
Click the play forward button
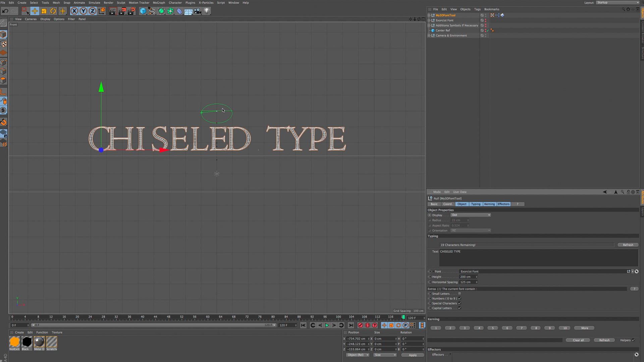tap(327, 325)
